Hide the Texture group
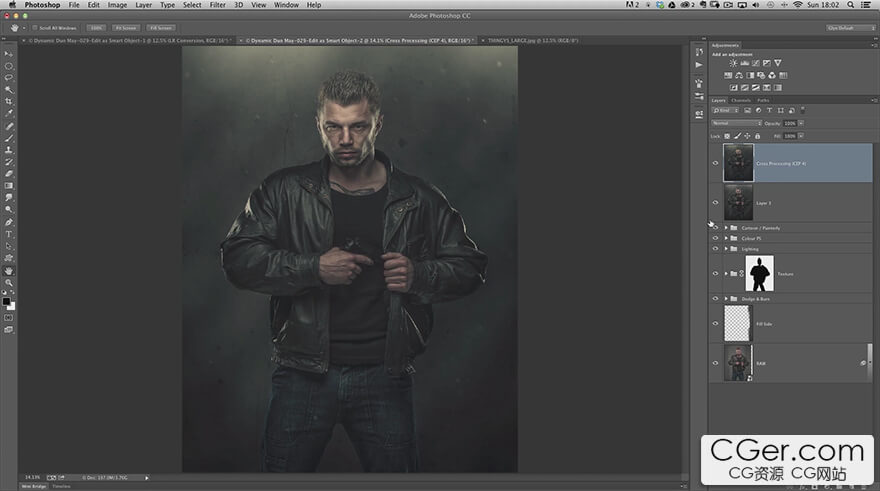The height and width of the screenshot is (491, 880). 715,273
